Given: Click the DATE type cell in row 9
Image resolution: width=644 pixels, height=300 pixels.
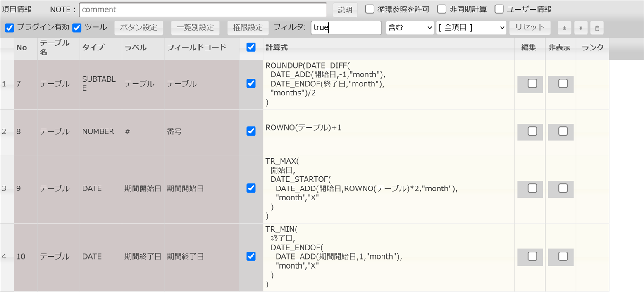Looking at the screenshot, I should pyautogui.click(x=101, y=189).
